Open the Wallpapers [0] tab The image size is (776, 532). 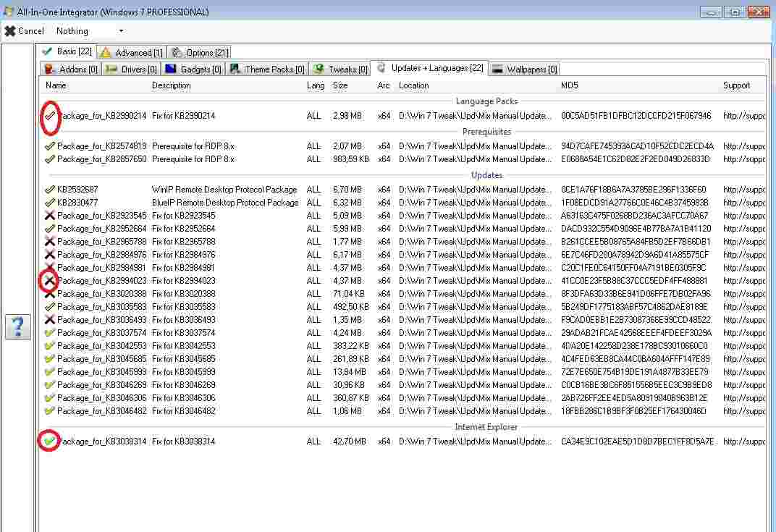coord(525,69)
